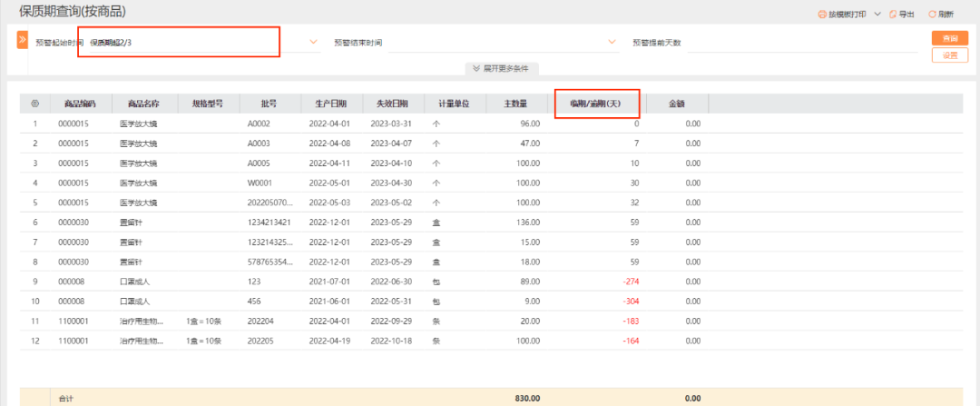Click quantity cell 96.00
Image resolution: width=980 pixels, height=406 pixels.
click(x=530, y=124)
